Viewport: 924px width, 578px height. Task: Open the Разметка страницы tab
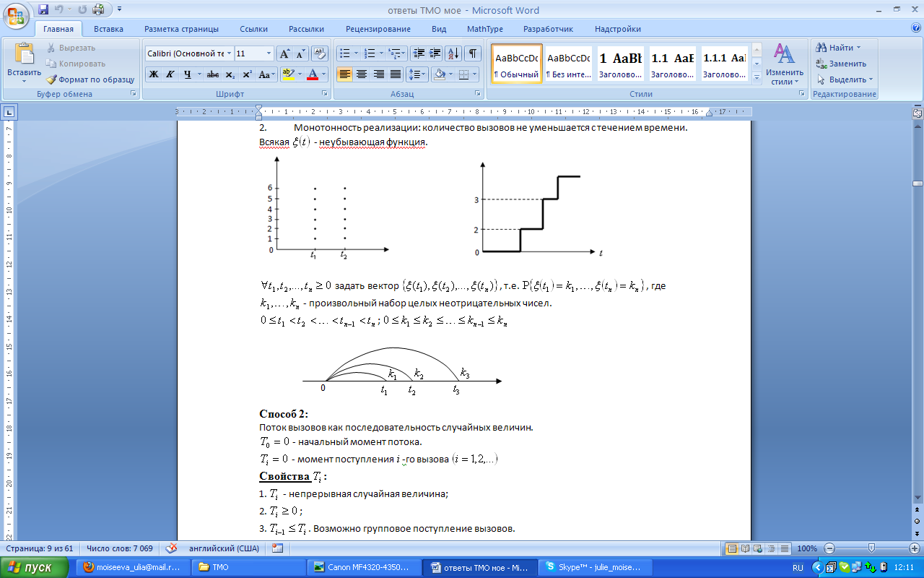181,29
